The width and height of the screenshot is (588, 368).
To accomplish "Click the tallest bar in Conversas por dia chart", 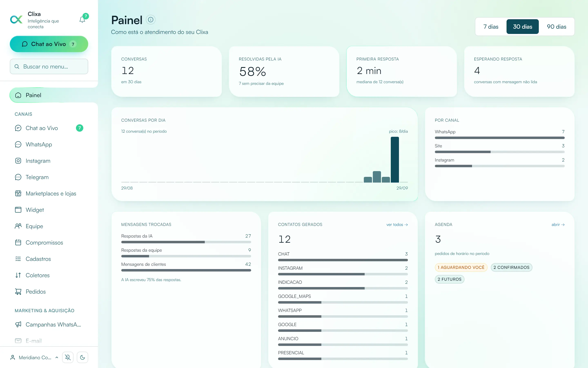I will pyautogui.click(x=395, y=160).
